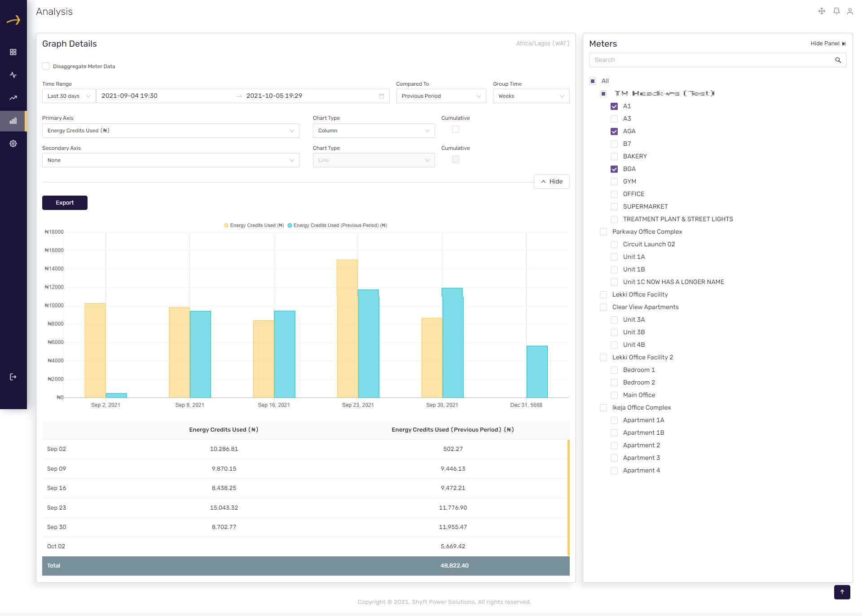Check the Apartment 4 meter

coord(614,471)
